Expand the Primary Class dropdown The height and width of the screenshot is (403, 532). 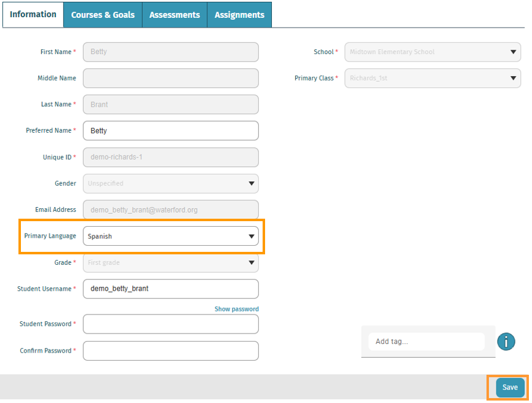pos(432,78)
